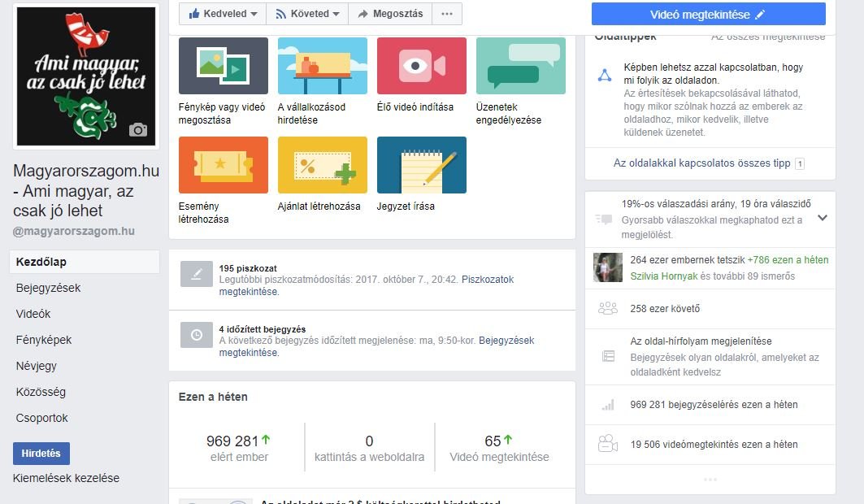Viewport: 864px width, 504px height.
Task: Open "Üzenetek engedélyezése" messaging option
Action: tap(520, 65)
